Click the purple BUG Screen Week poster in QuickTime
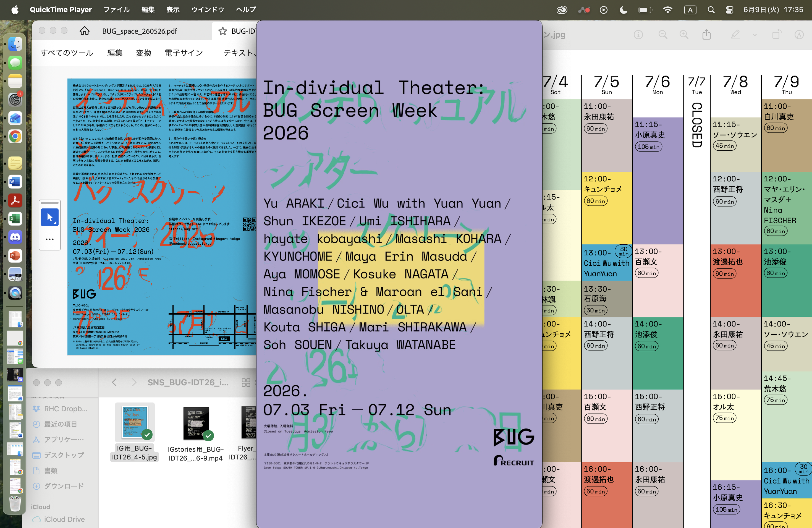Screen dimensions: 812x528 coord(399,274)
